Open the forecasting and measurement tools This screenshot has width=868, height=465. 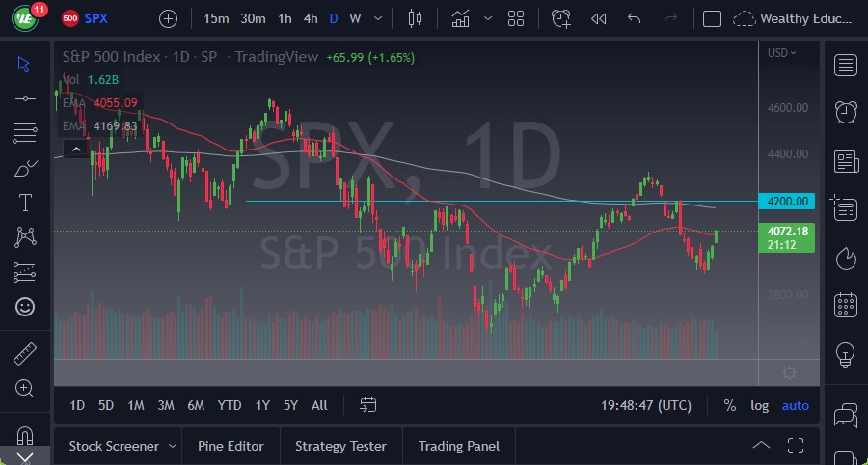(x=25, y=272)
